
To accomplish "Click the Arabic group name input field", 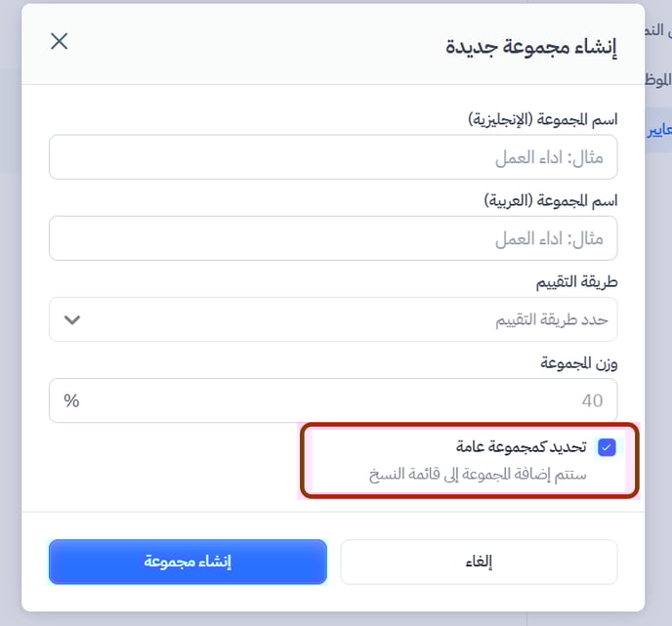I will pyautogui.click(x=332, y=238).
